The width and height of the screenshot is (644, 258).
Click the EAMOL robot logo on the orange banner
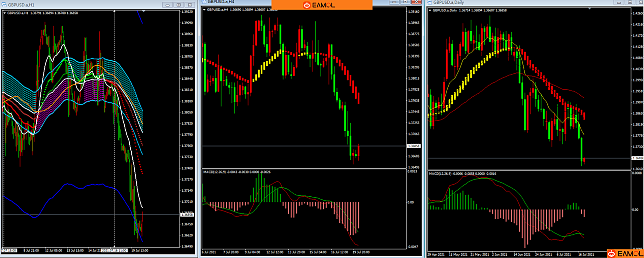click(x=307, y=5)
